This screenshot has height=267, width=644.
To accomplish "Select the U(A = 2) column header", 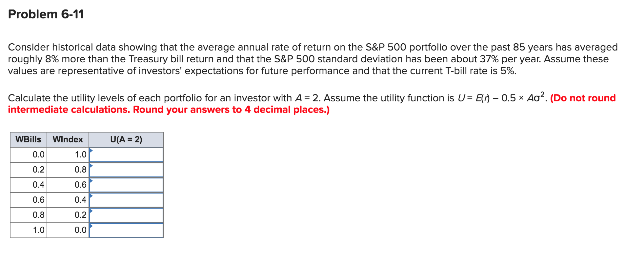I will (126, 139).
